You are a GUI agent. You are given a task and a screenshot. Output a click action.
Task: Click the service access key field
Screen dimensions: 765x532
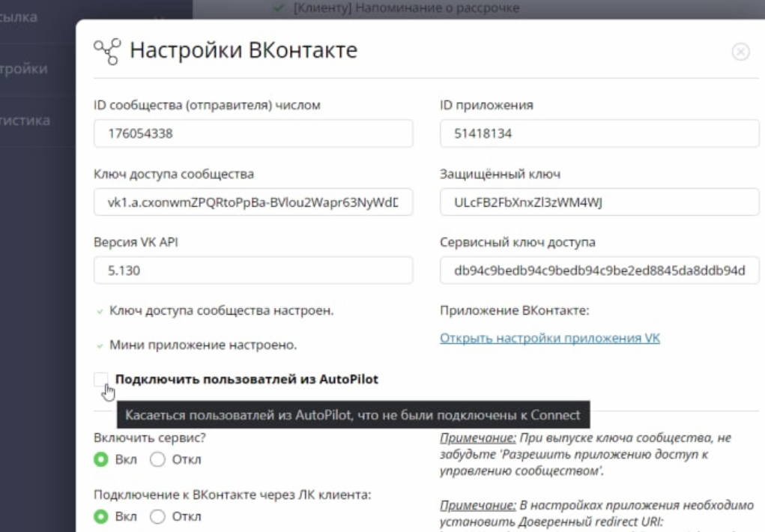[x=599, y=270]
